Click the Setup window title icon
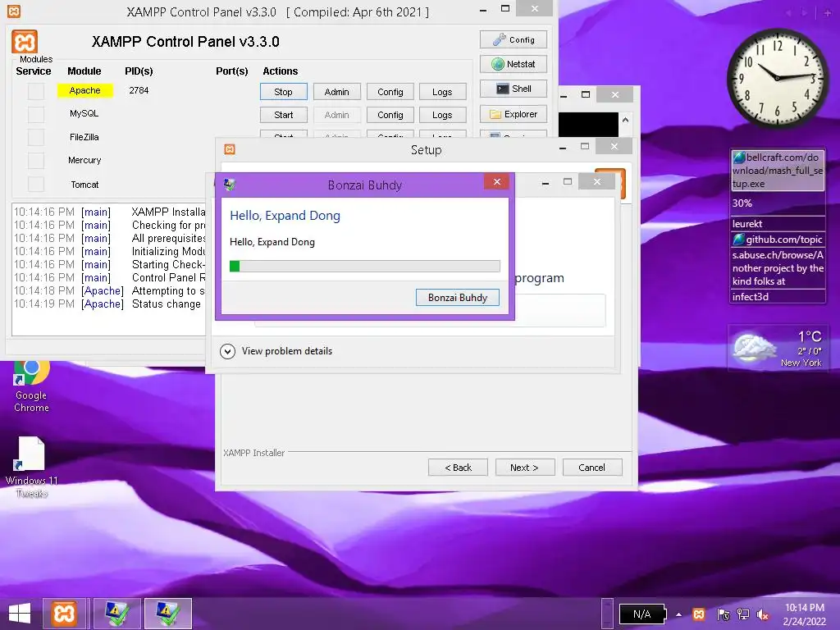 [x=230, y=149]
